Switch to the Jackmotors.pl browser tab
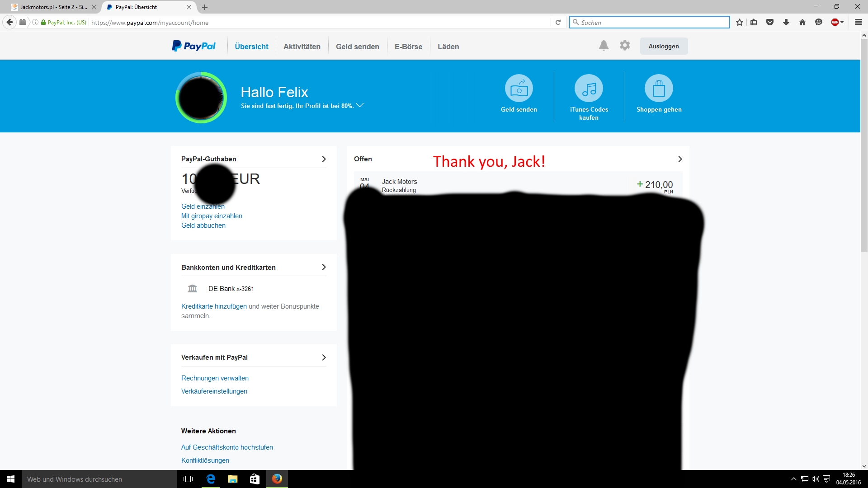This screenshot has width=868, height=488. 53,7
